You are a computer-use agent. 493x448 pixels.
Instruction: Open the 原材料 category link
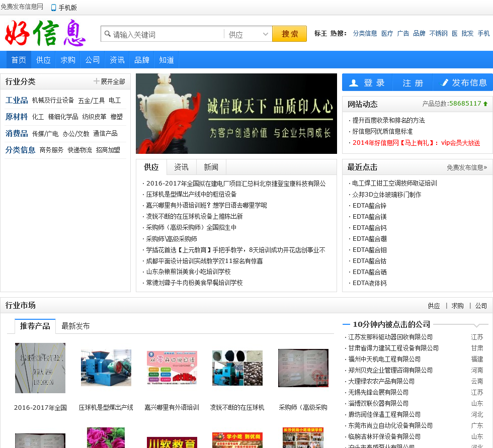coord(16,117)
